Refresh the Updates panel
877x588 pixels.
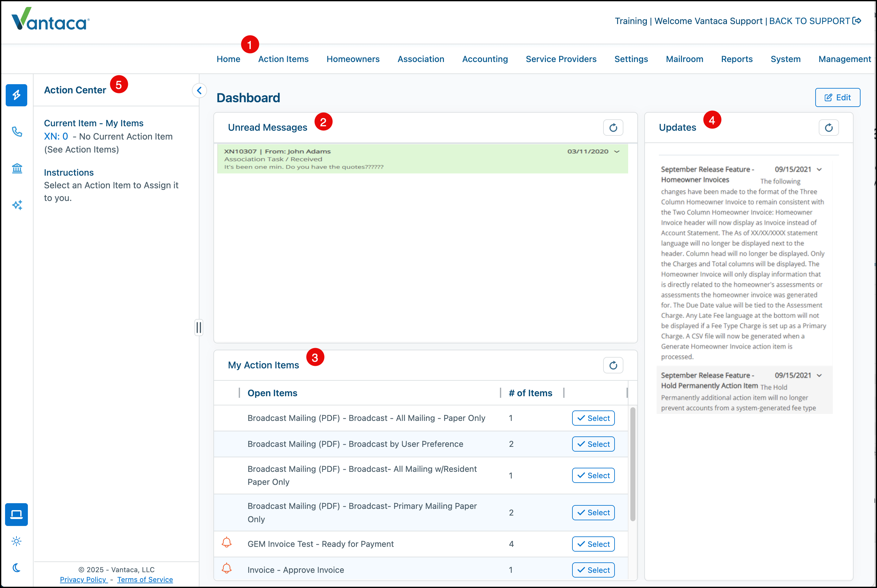pos(829,128)
